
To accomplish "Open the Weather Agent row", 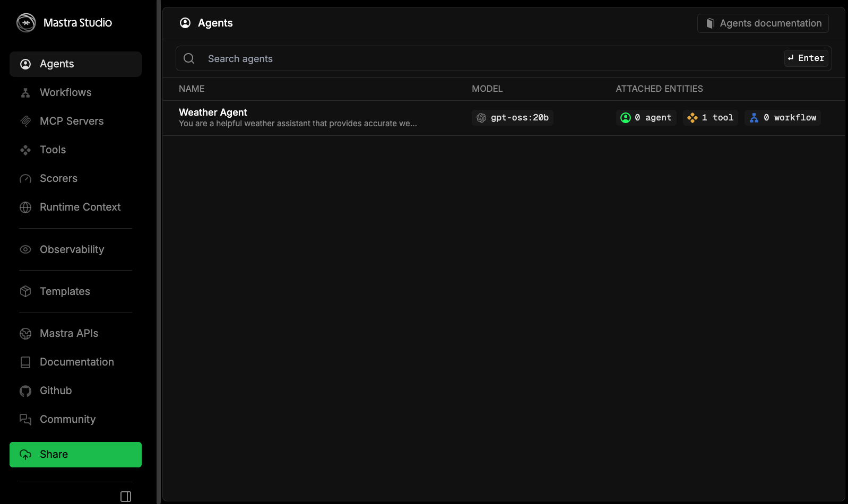I will pos(504,118).
